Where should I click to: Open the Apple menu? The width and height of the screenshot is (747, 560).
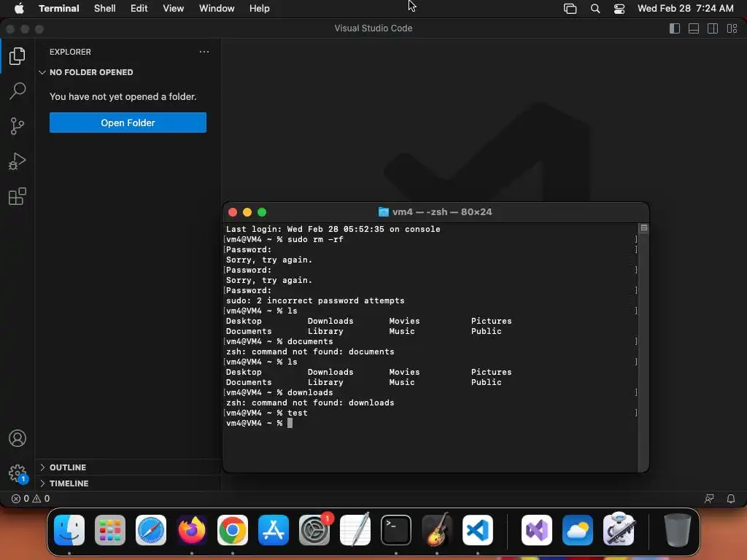coord(19,9)
